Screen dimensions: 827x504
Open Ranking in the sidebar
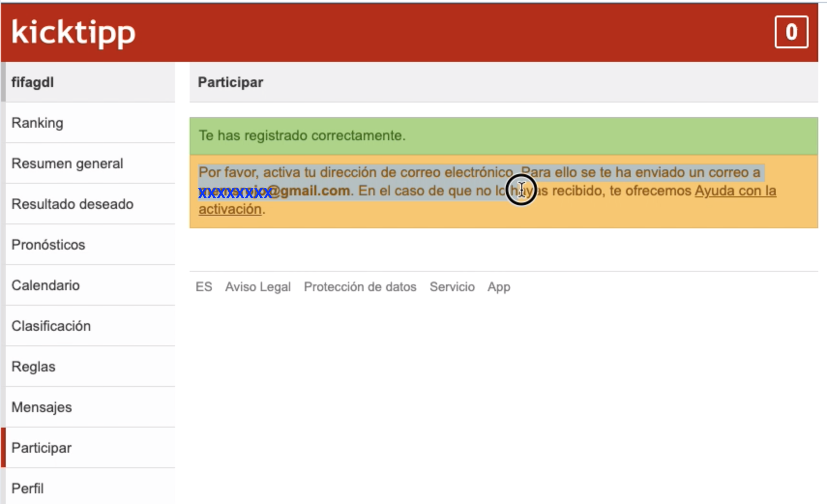37,123
